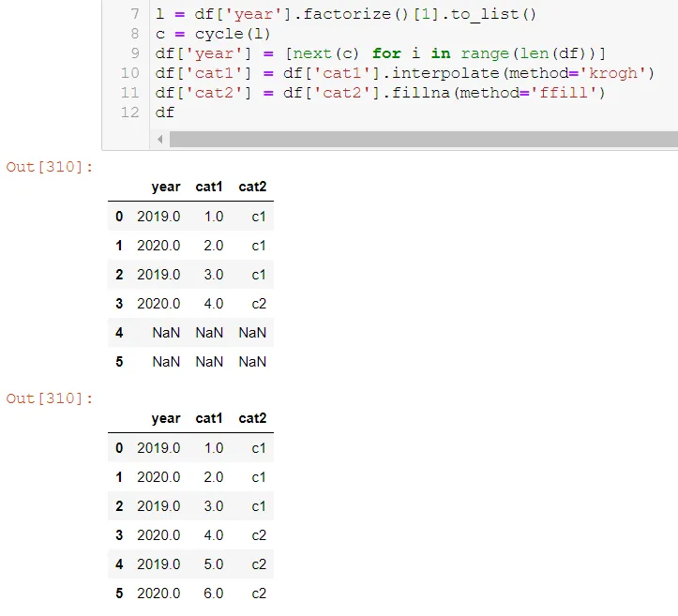This screenshot has width=678, height=616.
Task: Click line number 10 in the gutter
Action: click(130, 73)
